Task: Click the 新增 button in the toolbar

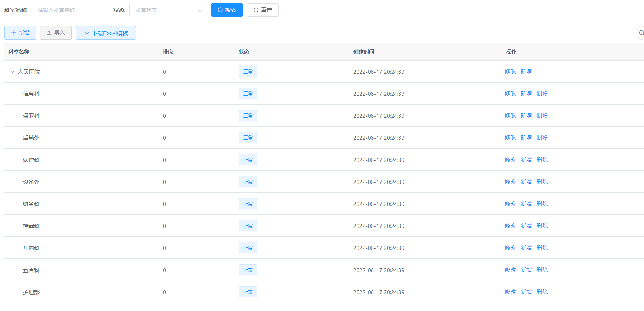Action: 20,33
